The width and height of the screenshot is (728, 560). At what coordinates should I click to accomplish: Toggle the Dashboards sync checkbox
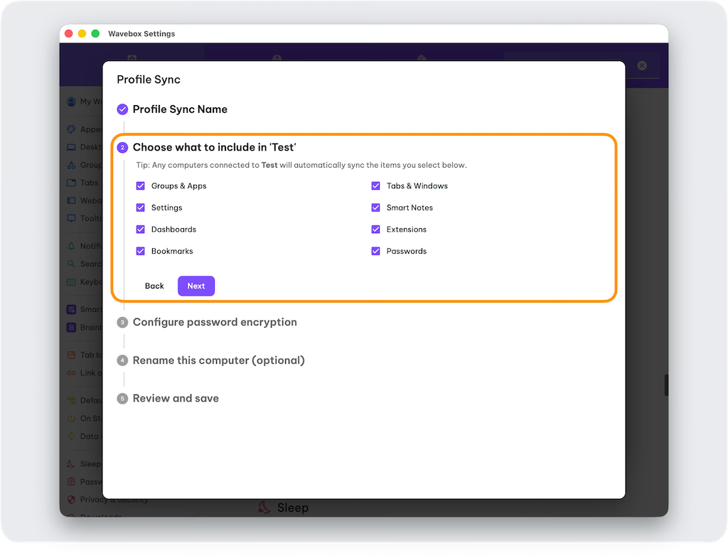141,230
